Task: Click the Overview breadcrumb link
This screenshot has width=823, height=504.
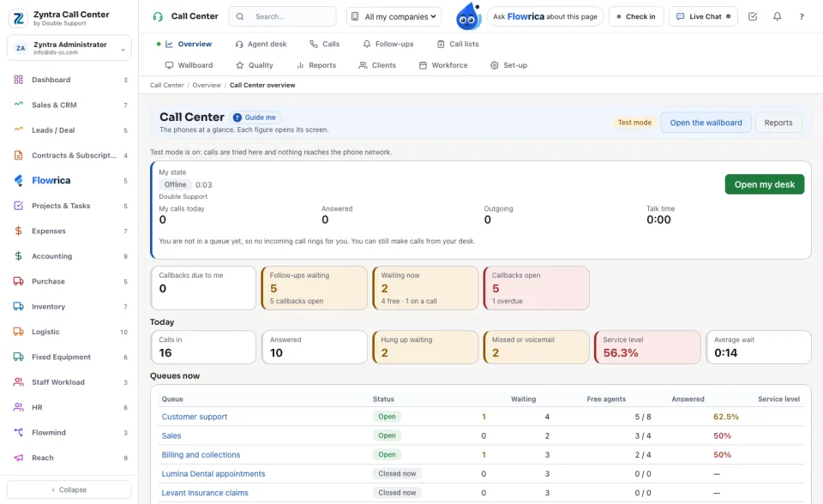Action: (x=207, y=85)
